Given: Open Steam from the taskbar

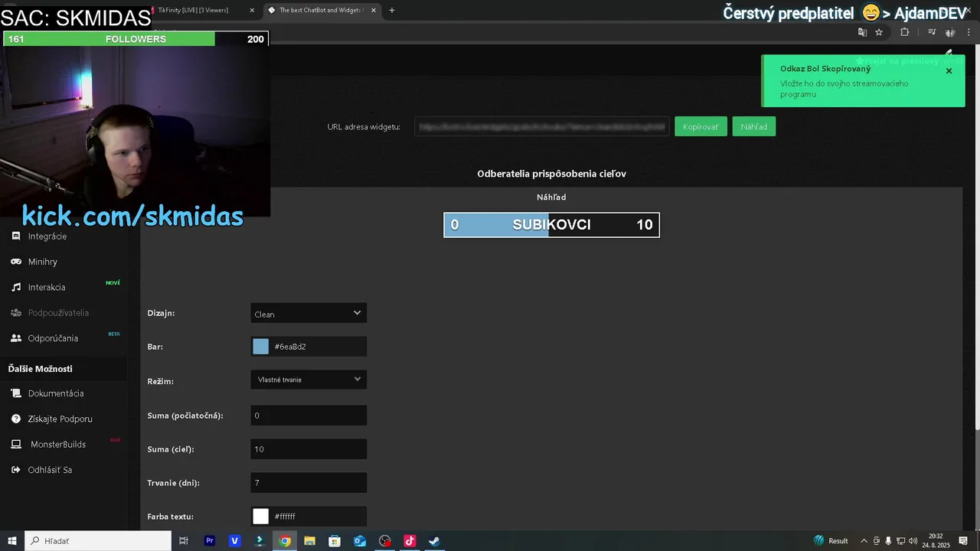Looking at the screenshot, I should [x=434, y=541].
